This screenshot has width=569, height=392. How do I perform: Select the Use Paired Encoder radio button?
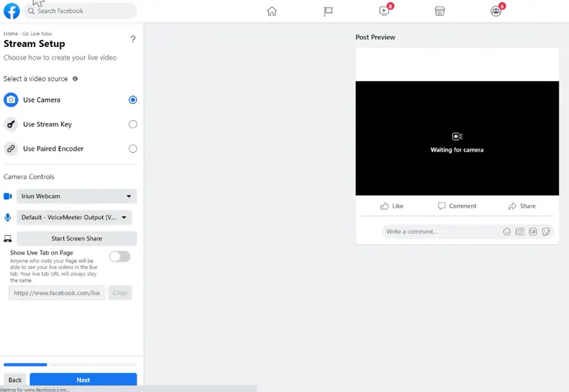[133, 149]
